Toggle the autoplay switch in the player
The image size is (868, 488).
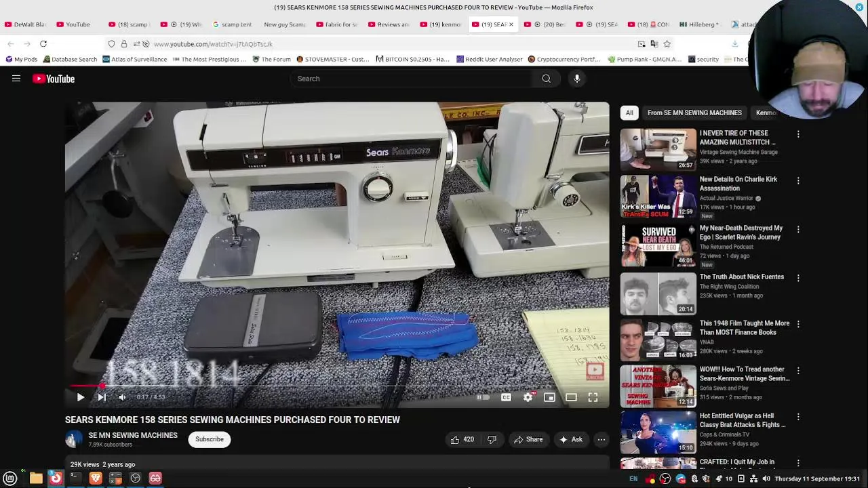pyautogui.click(x=483, y=397)
